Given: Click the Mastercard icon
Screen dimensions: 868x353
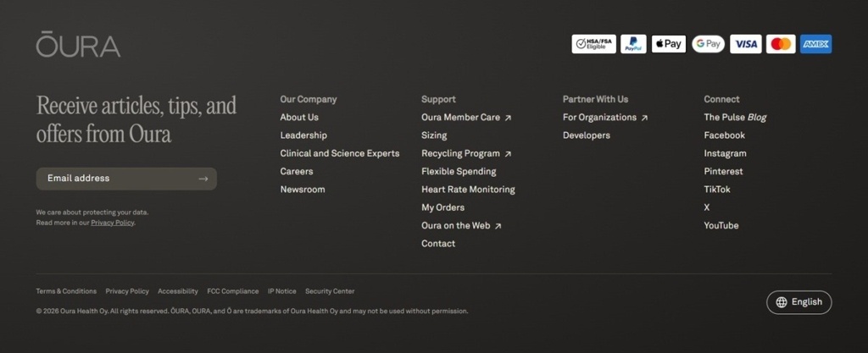Looking at the screenshot, I should tap(781, 44).
